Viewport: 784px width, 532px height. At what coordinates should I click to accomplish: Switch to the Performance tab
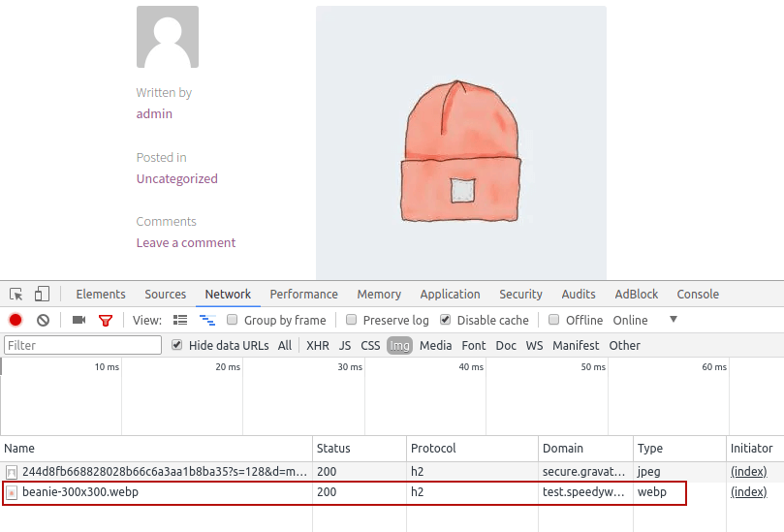point(304,294)
